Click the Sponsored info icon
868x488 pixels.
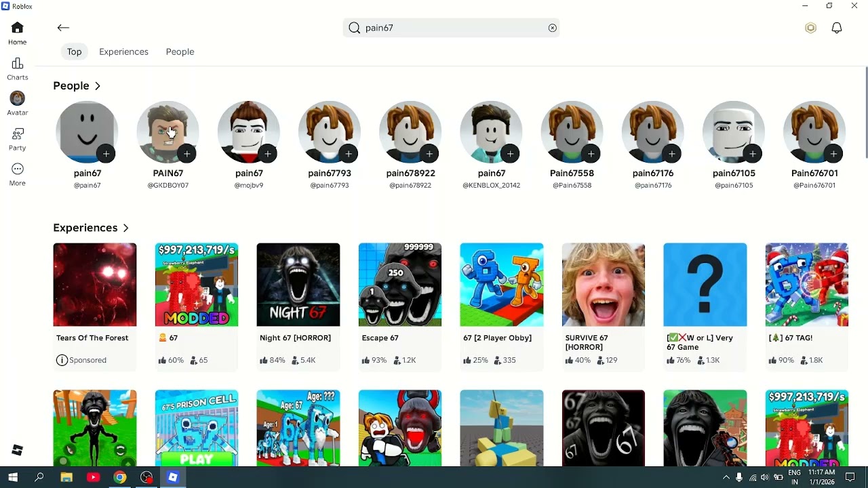62,360
